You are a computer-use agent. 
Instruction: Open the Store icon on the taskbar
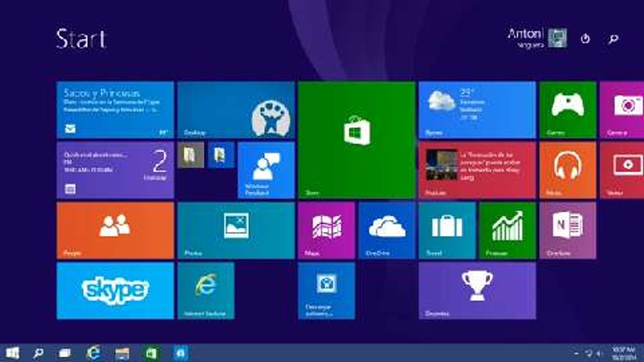coord(151,353)
